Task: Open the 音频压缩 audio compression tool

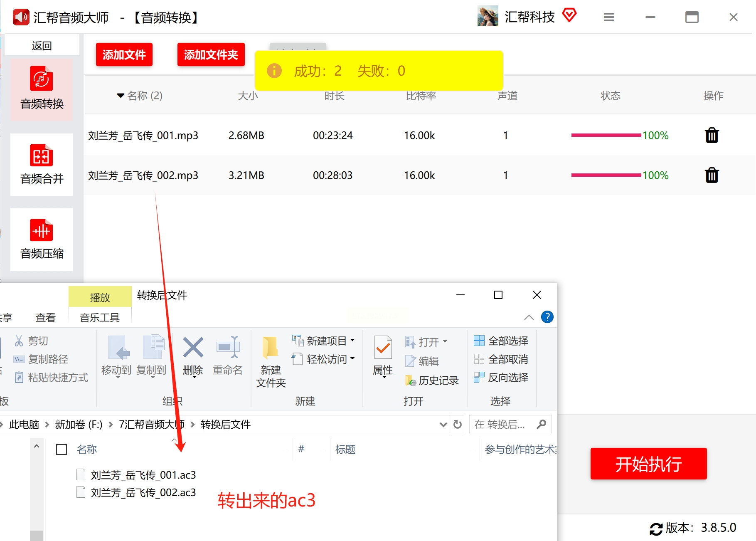Action: tap(42, 239)
